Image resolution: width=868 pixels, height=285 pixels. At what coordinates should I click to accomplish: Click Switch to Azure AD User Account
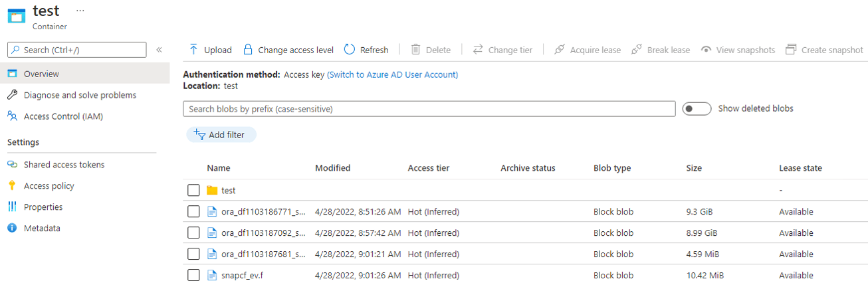pos(392,74)
